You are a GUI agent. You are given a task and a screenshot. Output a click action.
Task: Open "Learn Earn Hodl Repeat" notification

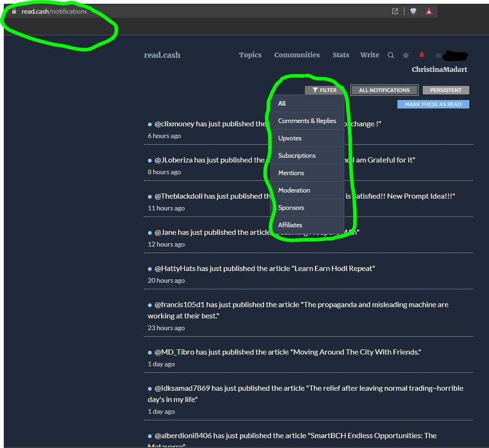(264, 269)
